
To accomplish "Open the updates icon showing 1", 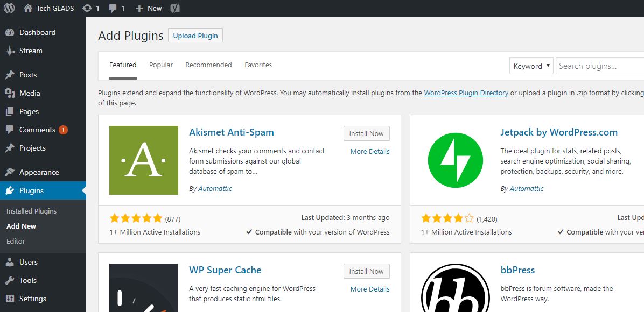I will [x=87, y=8].
